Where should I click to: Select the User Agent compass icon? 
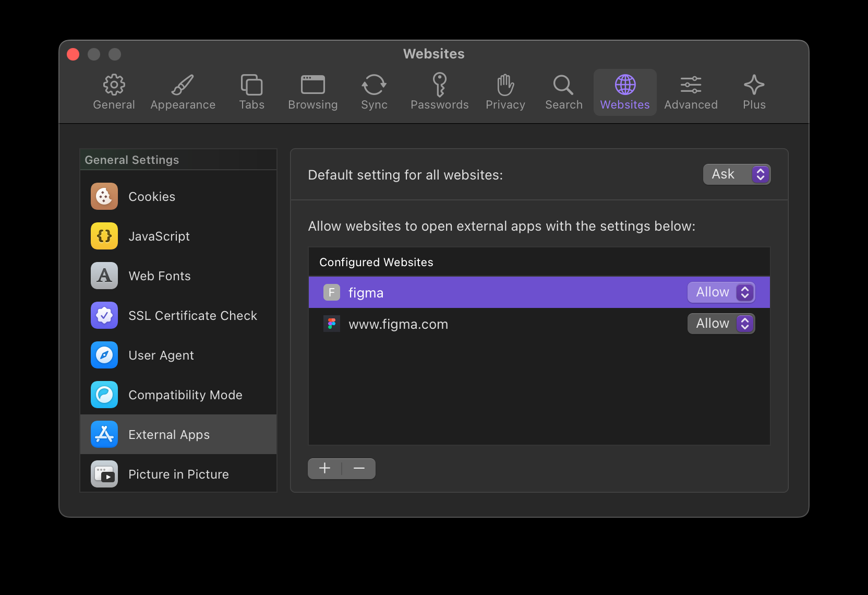point(104,355)
